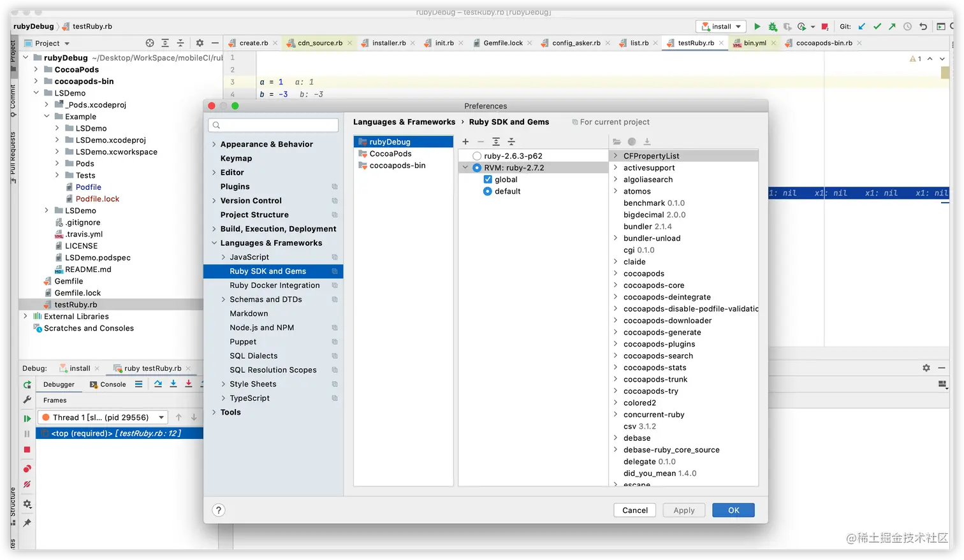Select the RVM: ruby-2.7.2 radio button

(477, 168)
